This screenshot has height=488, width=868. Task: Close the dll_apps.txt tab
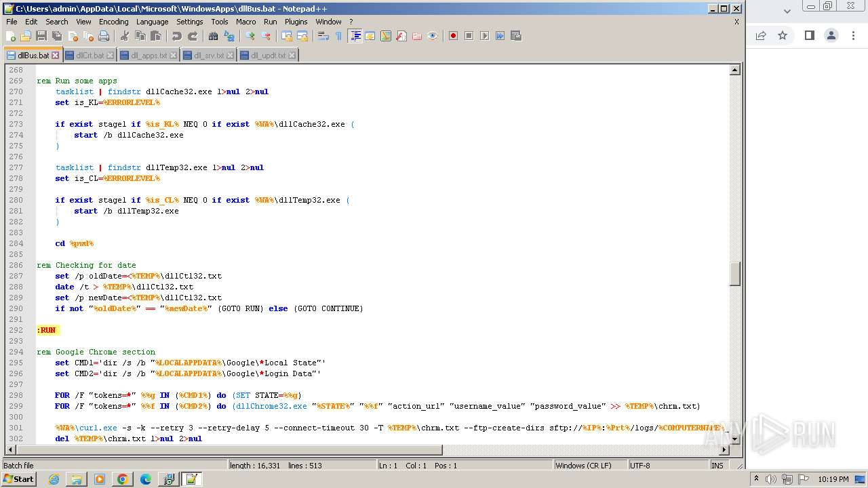pyautogui.click(x=173, y=56)
